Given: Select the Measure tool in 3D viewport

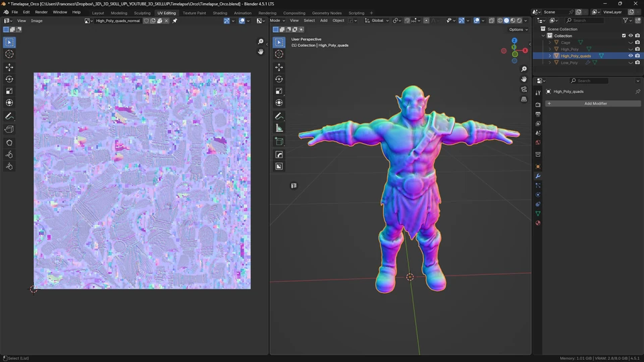Looking at the screenshot, I should coord(279,128).
